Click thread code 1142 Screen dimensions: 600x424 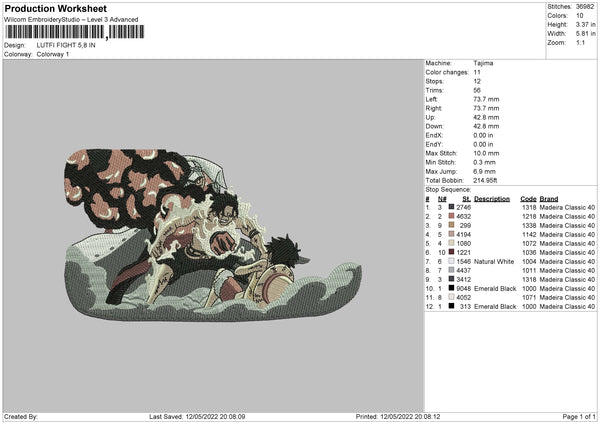pyautogui.click(x=529, y=234)
